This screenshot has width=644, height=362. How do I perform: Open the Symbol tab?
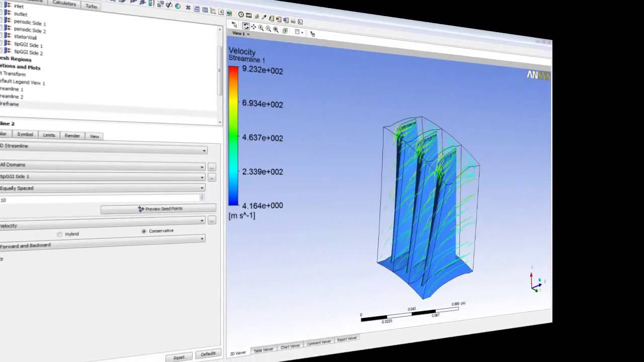(x=25, y=134)
